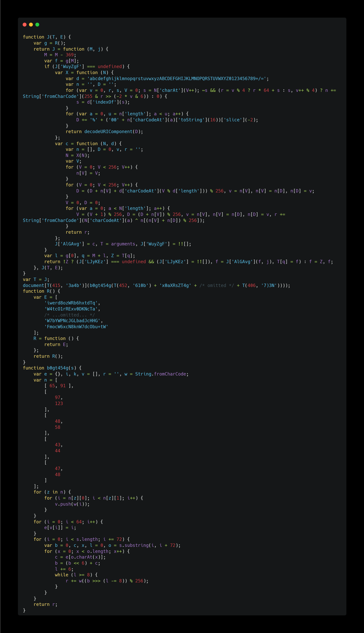Select the string 'x0aXRsZT4g'
This screenshot has height=633, width=364.
tap(175, 285)
